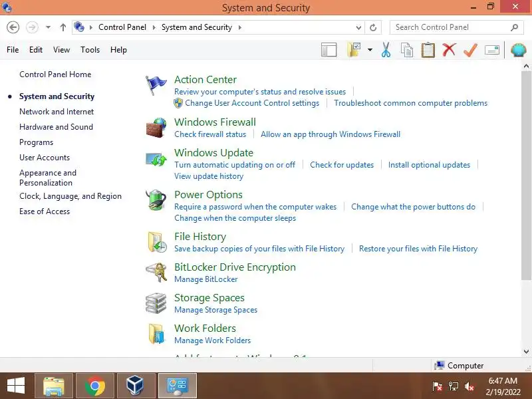This screenshot has height=399, width=532.
Task: Launch Google Chrome from the taskbar
Action: click(x=95, y=386)
